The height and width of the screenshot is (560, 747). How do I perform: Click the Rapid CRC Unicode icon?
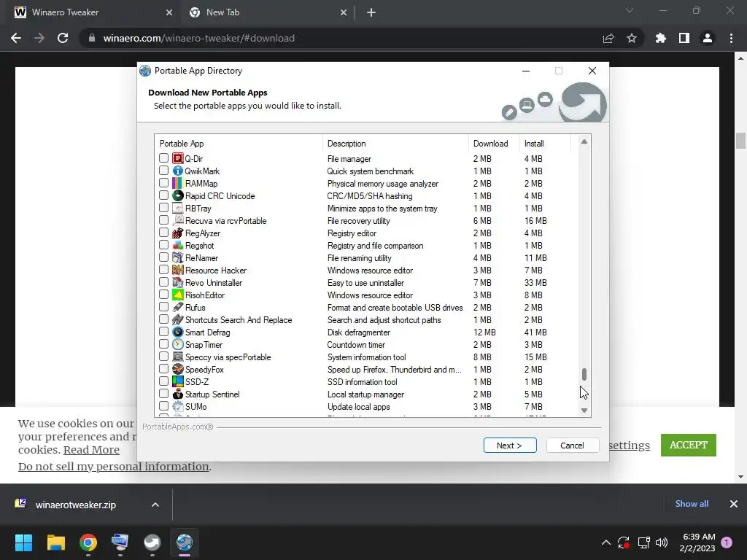(178, 195)
